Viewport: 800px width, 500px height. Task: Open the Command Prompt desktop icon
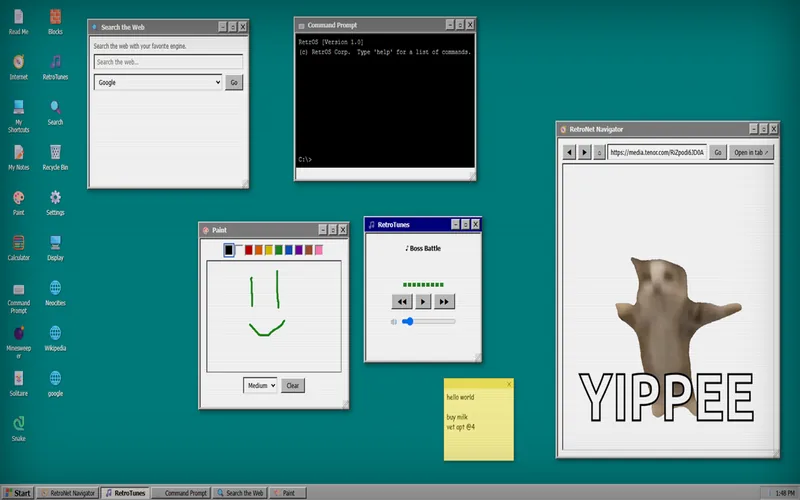pyautogui.click(x=18, y=297)
